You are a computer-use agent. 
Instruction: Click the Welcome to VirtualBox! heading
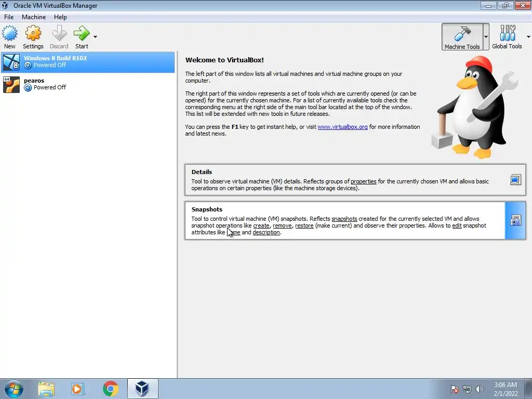pos(224,60)
